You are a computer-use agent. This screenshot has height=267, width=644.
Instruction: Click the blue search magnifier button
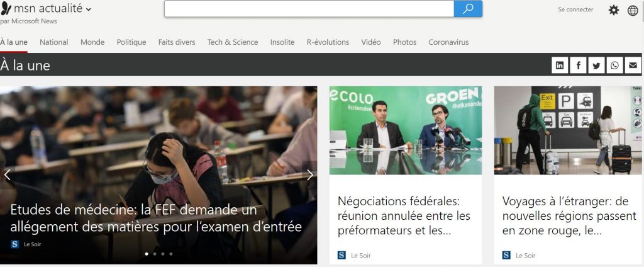tap(468, 9)
